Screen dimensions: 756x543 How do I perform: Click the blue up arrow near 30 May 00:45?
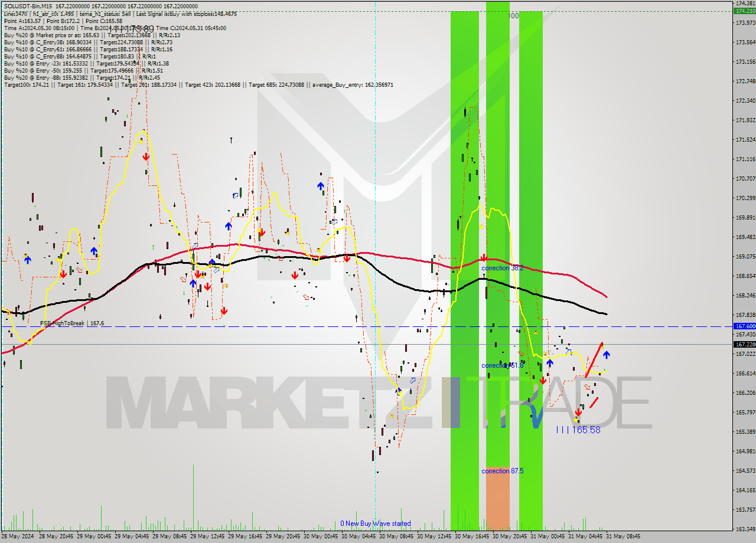(x=320, y=186)
